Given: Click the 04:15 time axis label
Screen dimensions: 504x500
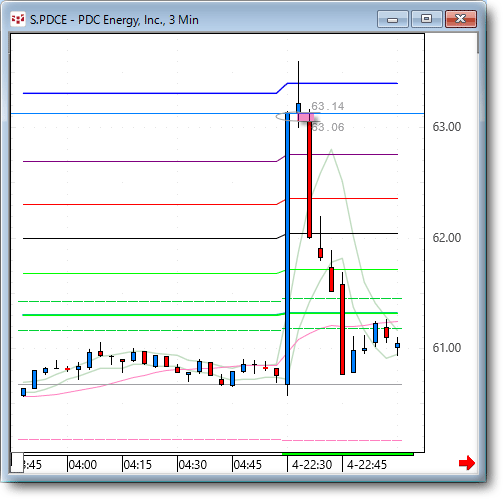Looking at the screenshot, I should coord(138,464).
